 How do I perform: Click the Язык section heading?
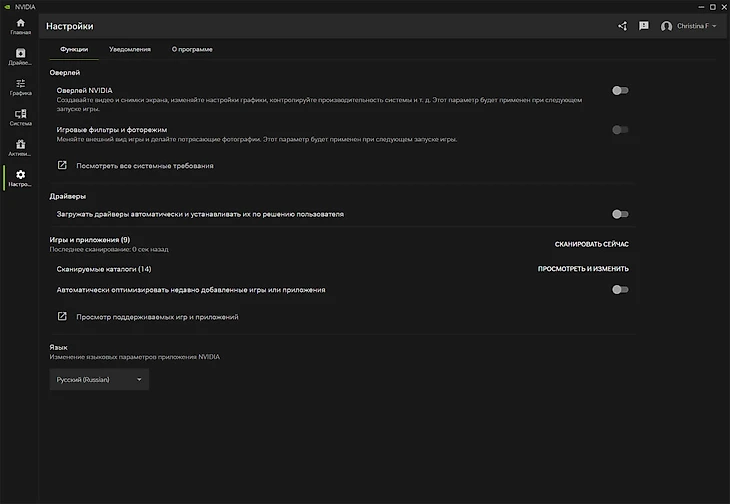click(x=59, y=347)
